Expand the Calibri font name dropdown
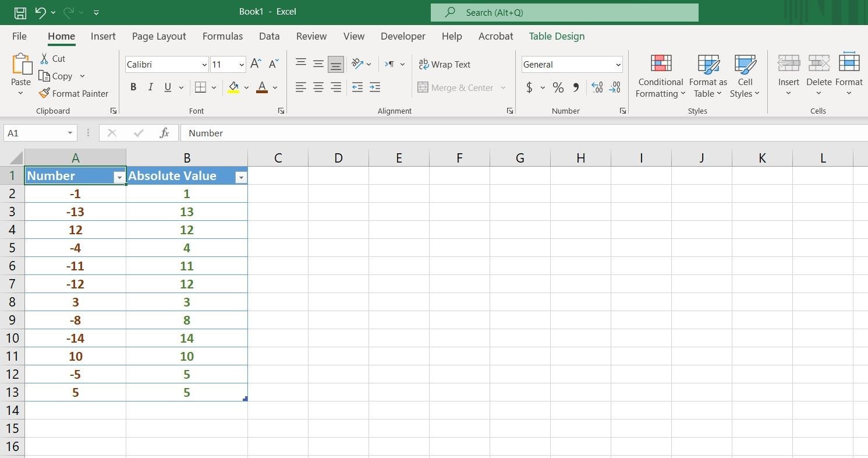 204,65
